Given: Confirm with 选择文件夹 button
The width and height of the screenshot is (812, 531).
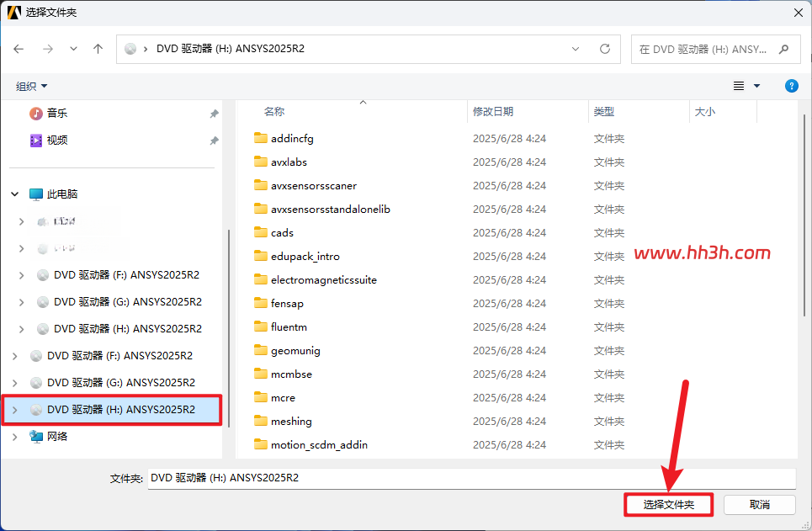Looking at the screenshot, I should [669, 505].
